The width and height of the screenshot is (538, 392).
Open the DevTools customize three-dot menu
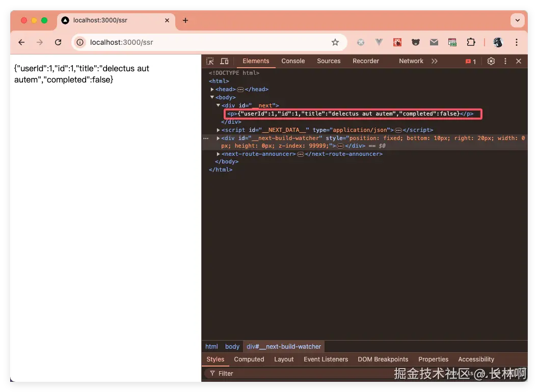pyautogui.click(x=505, y=61)
